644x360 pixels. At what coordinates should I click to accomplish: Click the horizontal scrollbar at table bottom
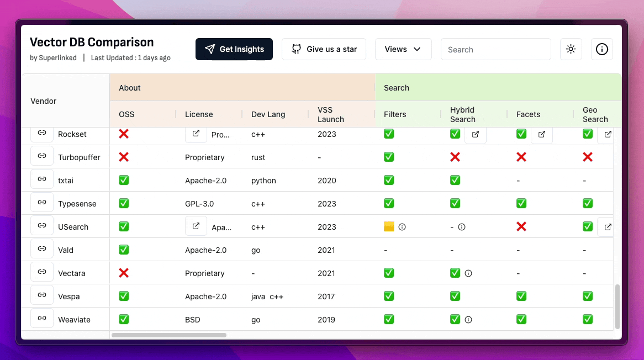[169, 335]
